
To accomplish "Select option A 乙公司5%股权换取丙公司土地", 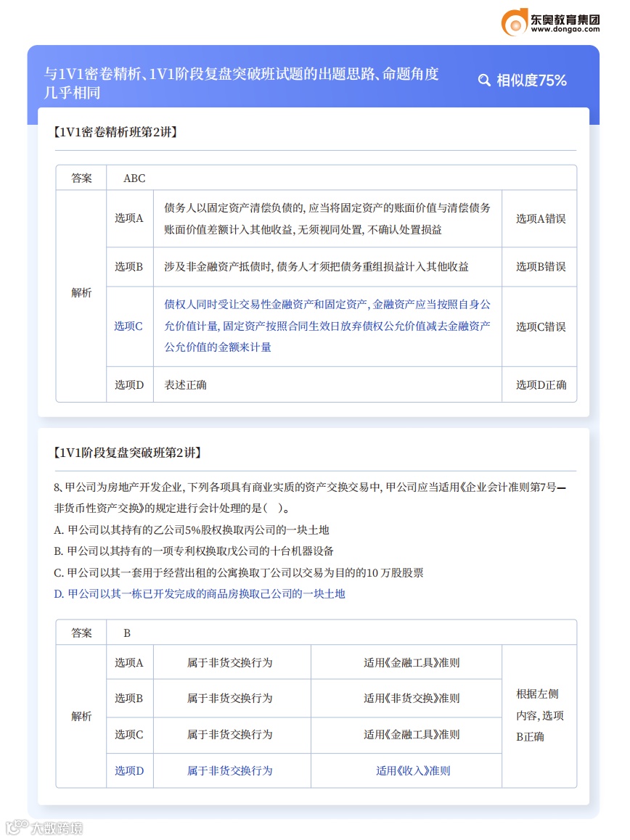I will 192,530.
